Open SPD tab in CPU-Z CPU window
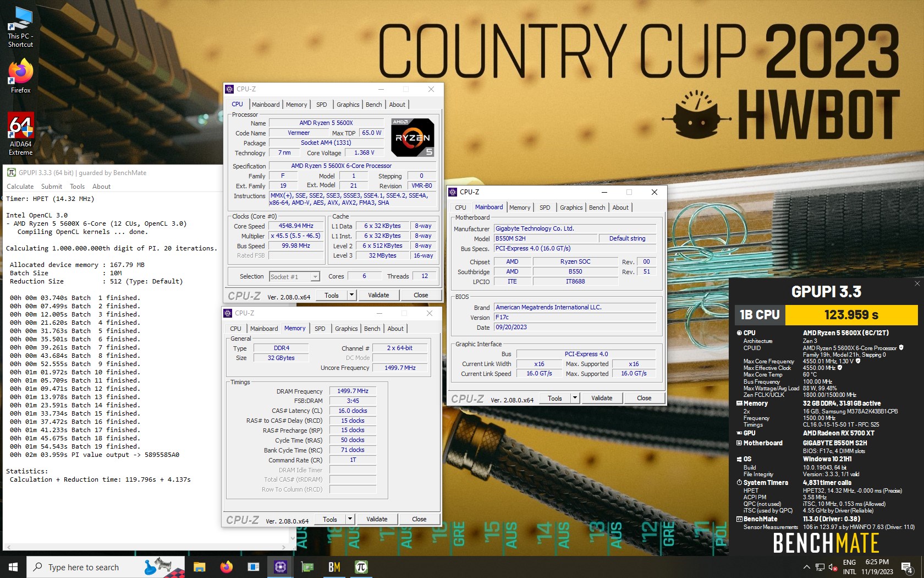Viewport: 924px width, 578px height. 322,105
